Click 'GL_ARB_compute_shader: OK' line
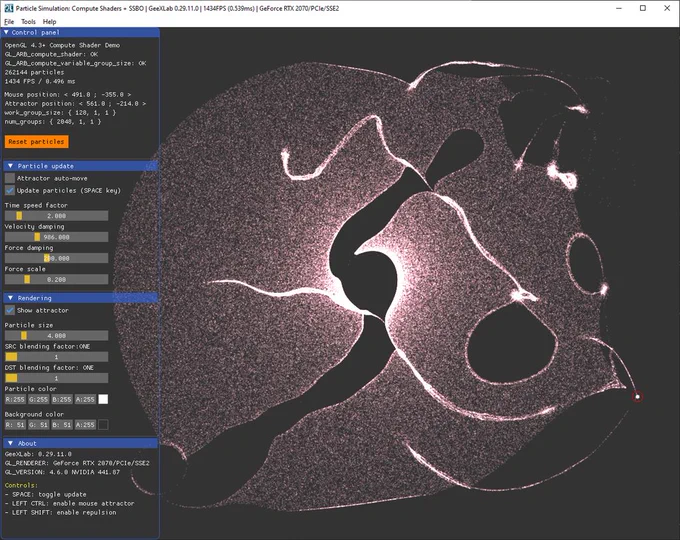The height and width of the screenshot is (540, 680). pyautogui.click(x=51, y=54)
